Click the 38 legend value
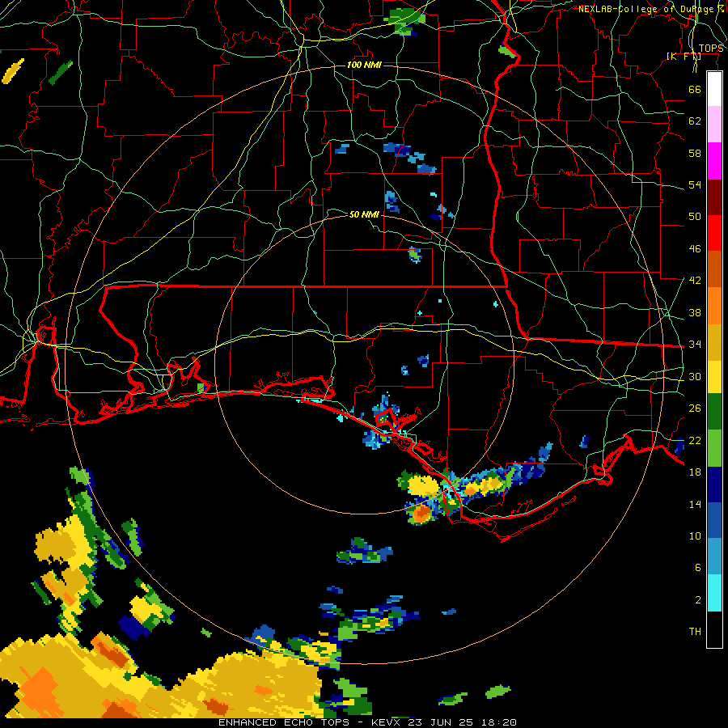Screen dimensions: 728x728 (695, 312)
